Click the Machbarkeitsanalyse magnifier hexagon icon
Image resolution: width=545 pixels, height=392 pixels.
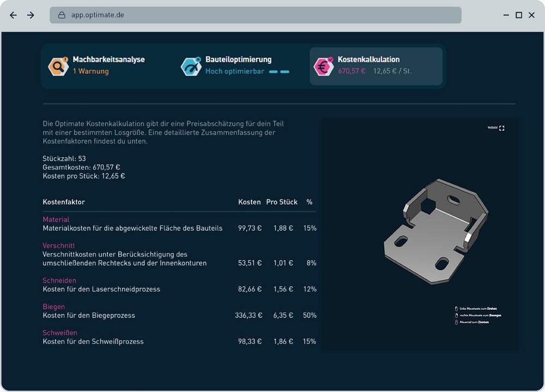[x=58, y=66]
